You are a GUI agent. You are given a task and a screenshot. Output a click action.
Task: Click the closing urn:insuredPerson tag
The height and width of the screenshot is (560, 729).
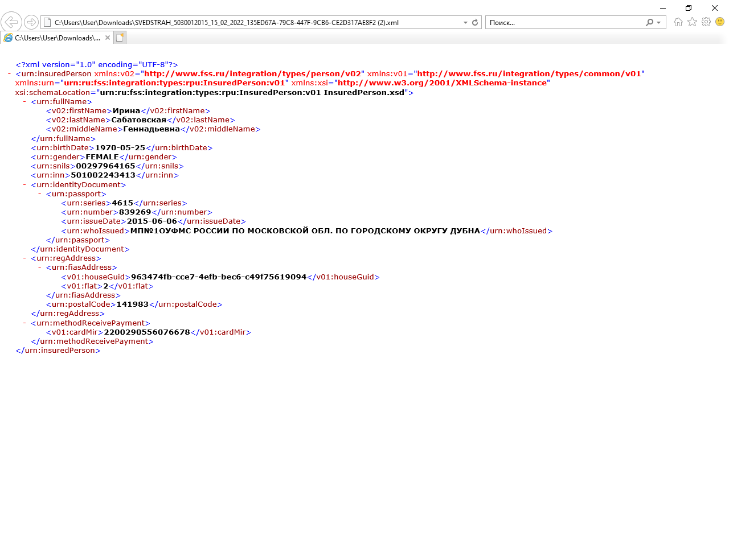click(x=58, y=351)
